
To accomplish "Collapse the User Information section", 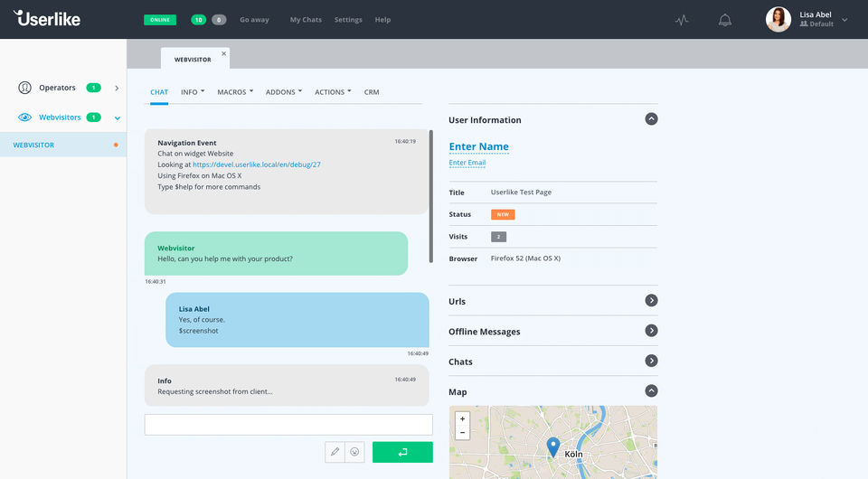I will pos(651,119).
